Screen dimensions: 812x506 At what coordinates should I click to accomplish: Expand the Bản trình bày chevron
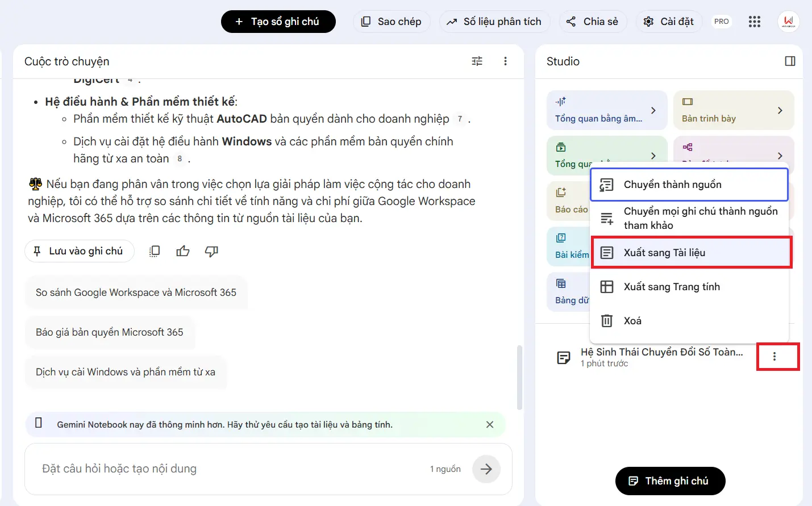780,110
